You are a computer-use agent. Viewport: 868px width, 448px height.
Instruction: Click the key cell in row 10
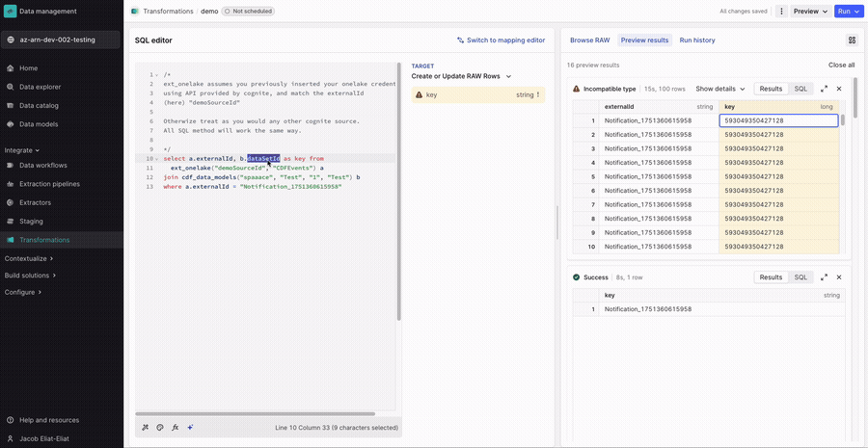click(779, 247)
